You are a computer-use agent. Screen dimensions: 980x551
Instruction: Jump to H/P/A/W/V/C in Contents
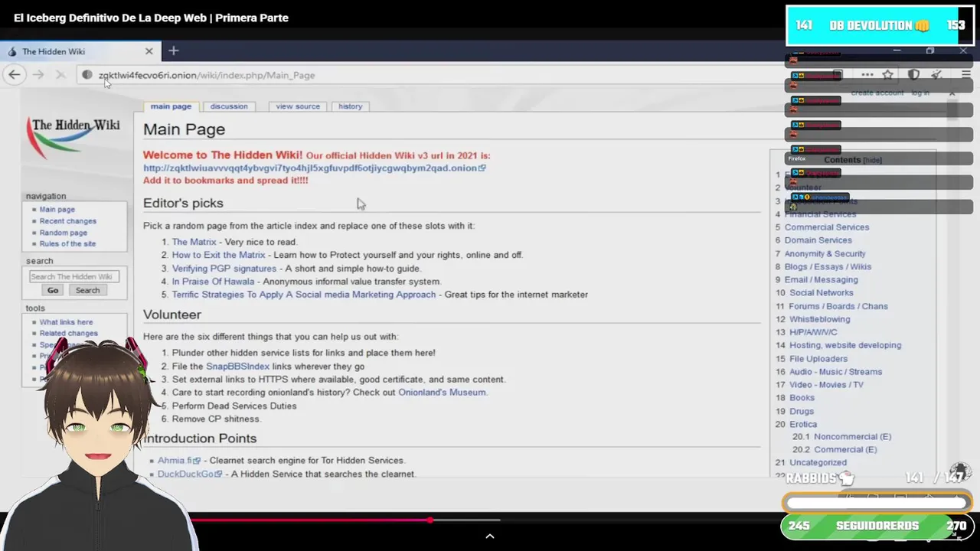pos(813,333)
